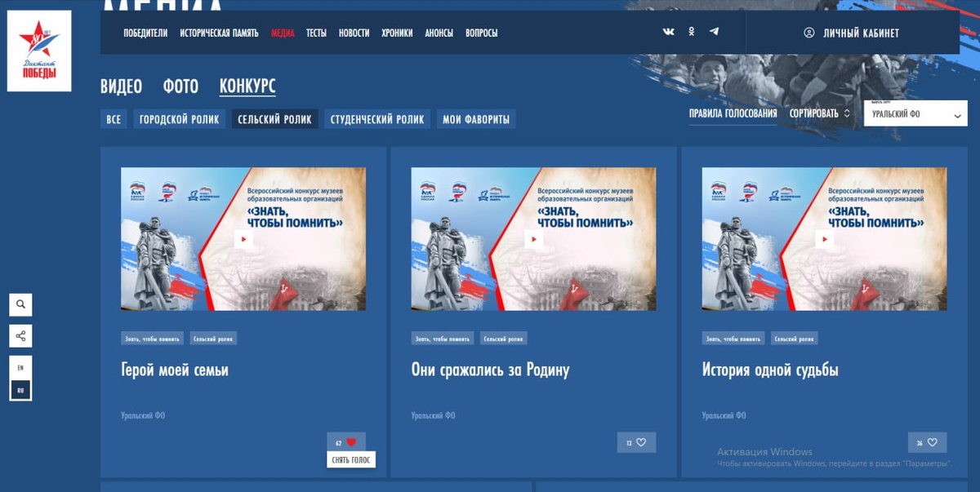Play the Герой моей семьи video
Viewport: 980px width, 492px height.
coord(243,239)
